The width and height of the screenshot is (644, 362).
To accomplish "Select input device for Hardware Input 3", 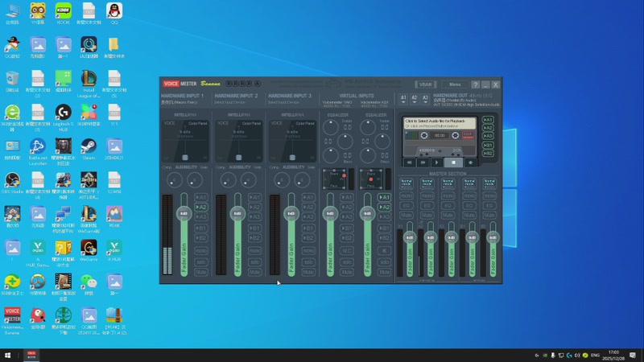I will [x=283, y=102].
